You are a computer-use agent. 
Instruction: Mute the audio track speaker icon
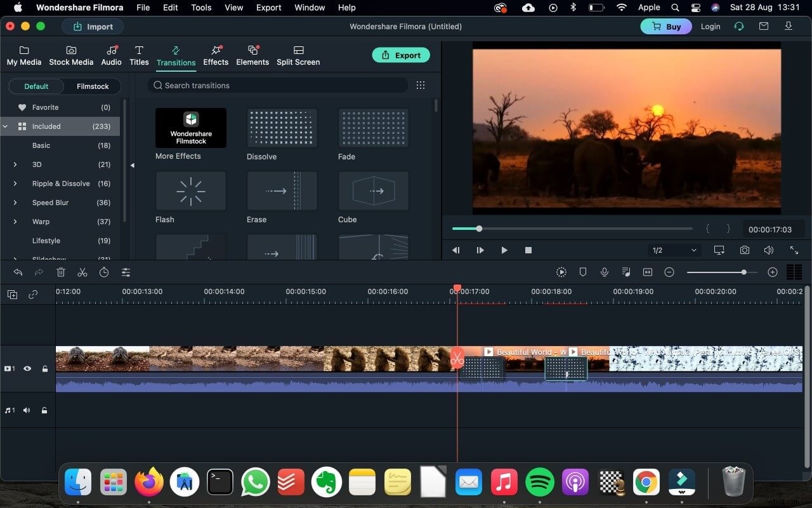pyautogui.click(x=26, y=410)
